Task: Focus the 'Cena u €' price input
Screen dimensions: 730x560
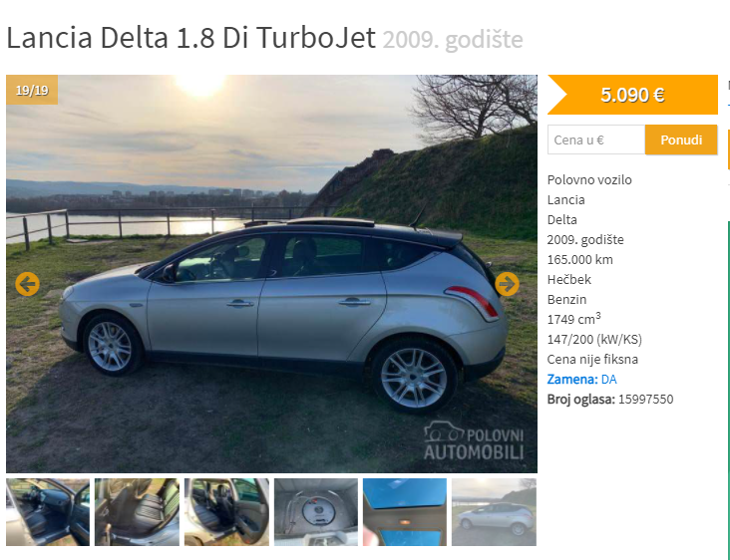Action: tap(596, 140)
